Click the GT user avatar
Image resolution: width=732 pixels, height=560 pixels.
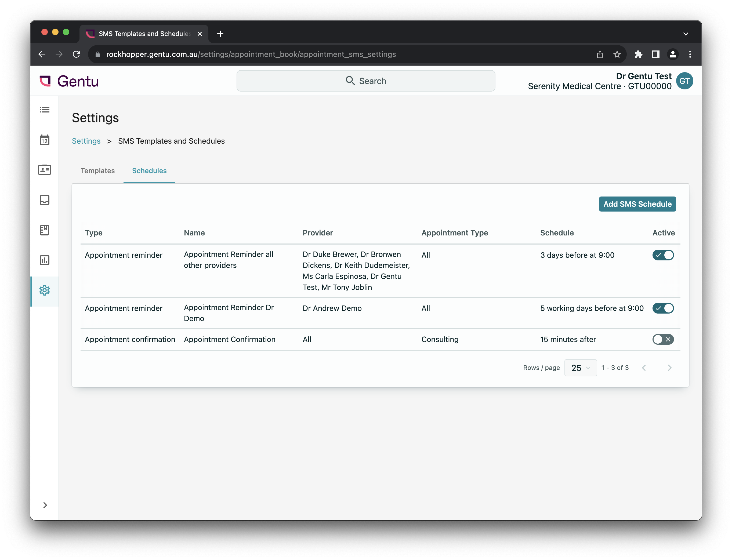click(x=684, y=81)
